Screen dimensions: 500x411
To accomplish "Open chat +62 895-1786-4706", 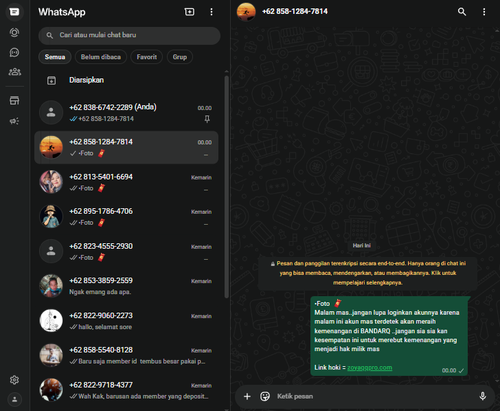I will pyautogui.click(x=127, y=217).
